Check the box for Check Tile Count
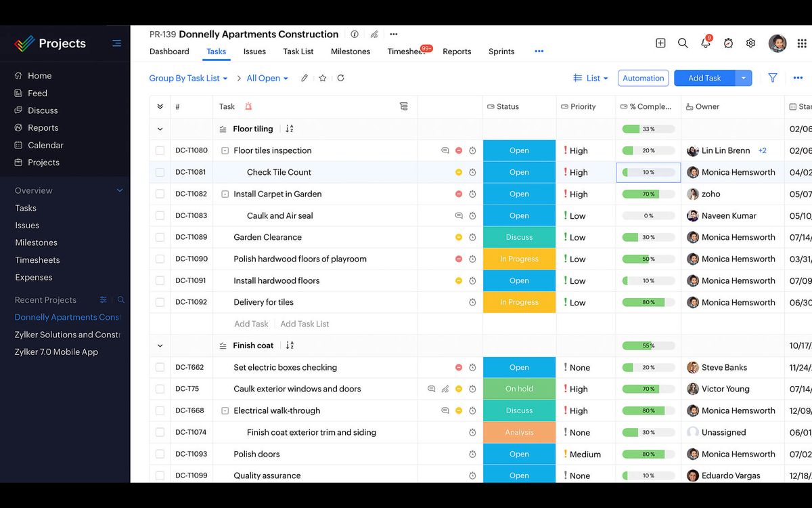The width and height of the screenshot is (812, 508). (x=160, y=172)
